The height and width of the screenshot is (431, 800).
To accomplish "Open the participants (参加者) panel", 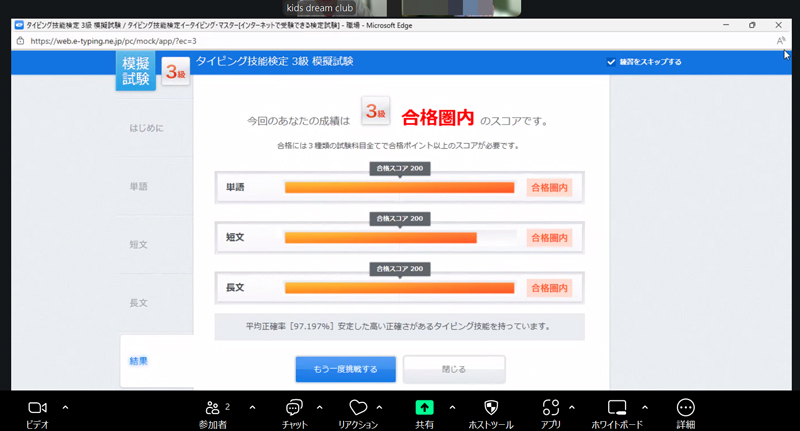I will pyautogui.click(x=213, y=408).
